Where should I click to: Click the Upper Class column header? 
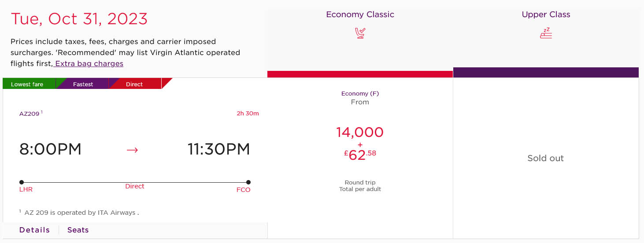point(546,15)
